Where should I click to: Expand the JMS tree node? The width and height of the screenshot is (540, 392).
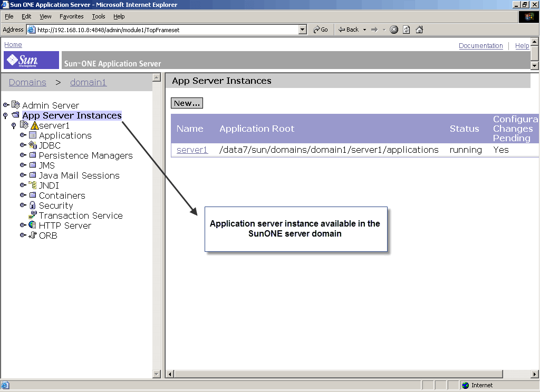coord(23,165)
